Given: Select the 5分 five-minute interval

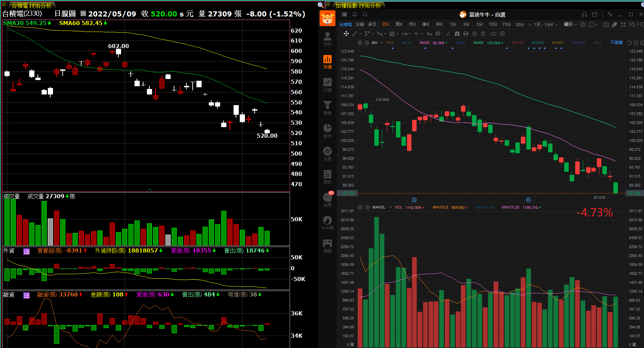Looking at the screenshot, I should 480,24.
